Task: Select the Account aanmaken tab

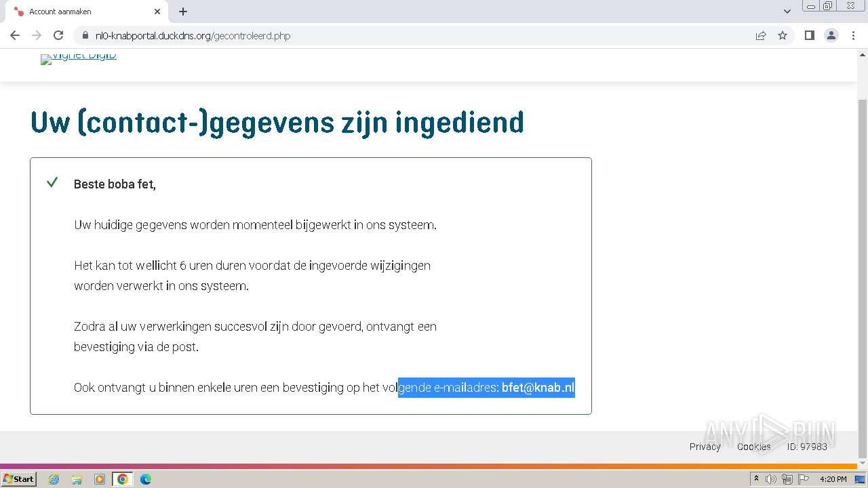Action: tap(86, 12)
